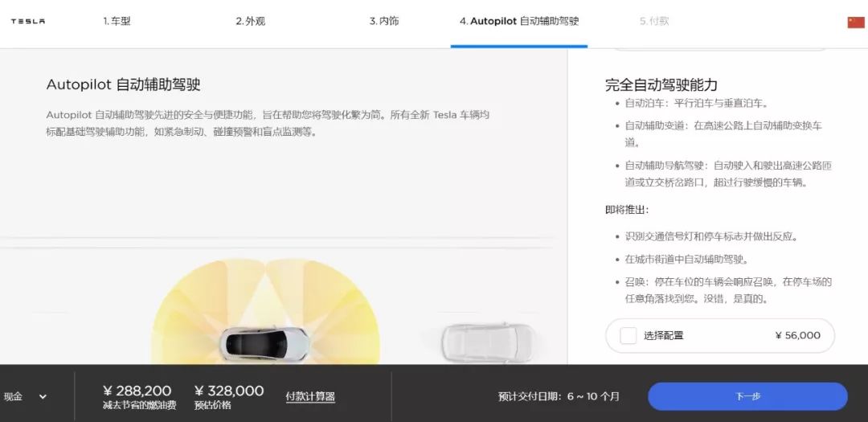Go to step 2. 外观
Screen dimensions: 868x422
click(x=250, y=22)
